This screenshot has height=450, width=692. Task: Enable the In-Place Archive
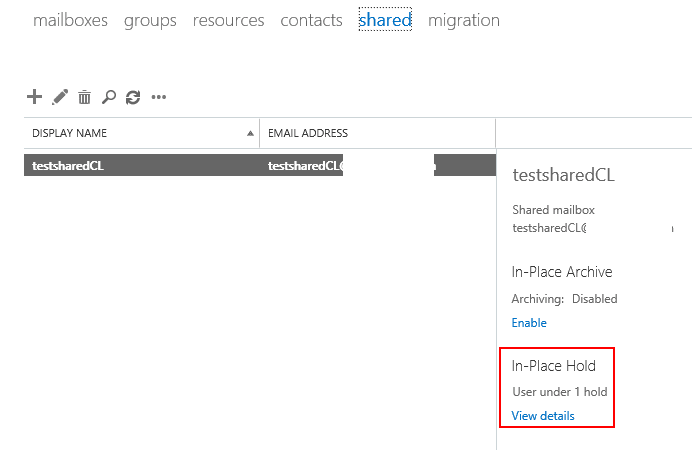[529, 323]
